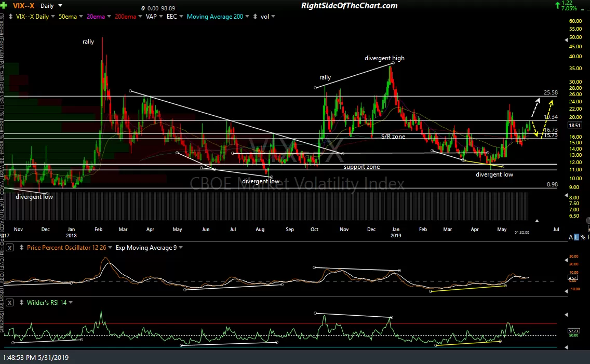Screen dimensions: 590x364
Task: Click the scale arrow beside 8.00
Action: click(x=566, y=196)
